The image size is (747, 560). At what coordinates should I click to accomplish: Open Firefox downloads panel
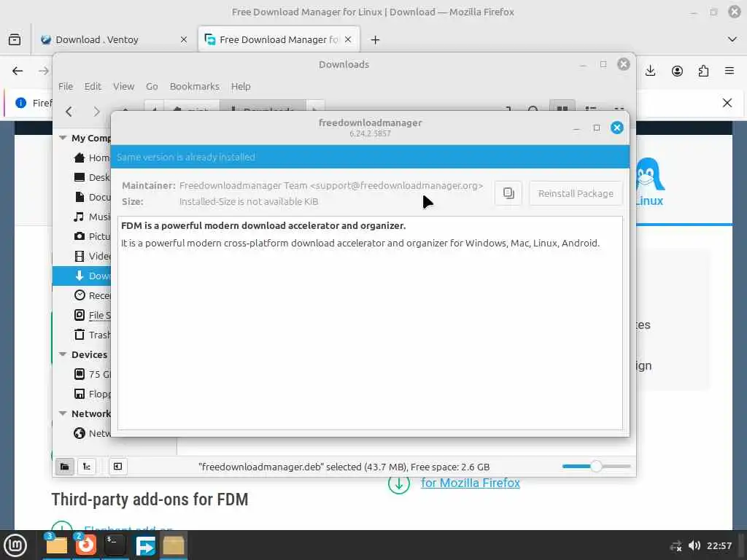[x=650, y=71]
